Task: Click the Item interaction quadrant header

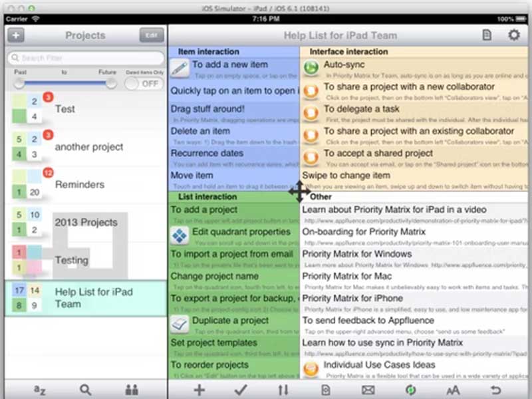Action: click(234, 52)
